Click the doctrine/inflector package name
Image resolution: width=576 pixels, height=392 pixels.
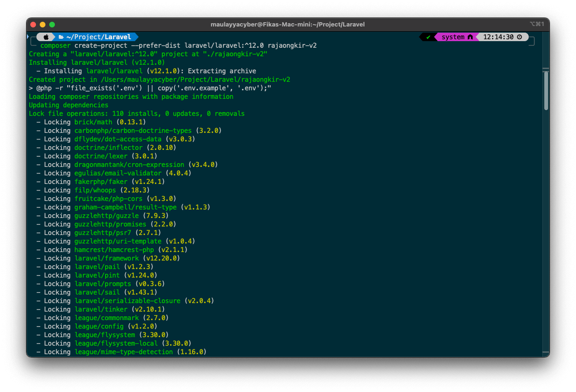(108, 148)
